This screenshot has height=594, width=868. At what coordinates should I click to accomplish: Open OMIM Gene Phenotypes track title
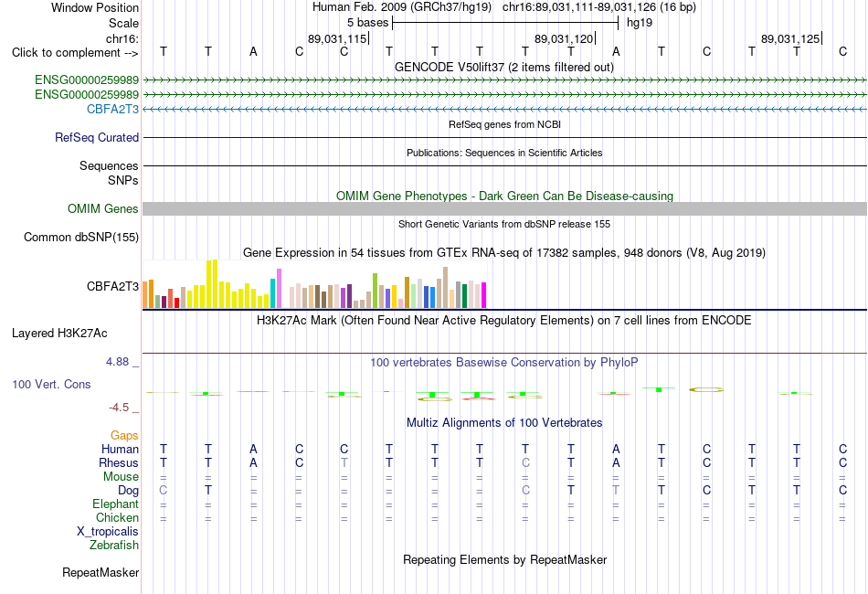(504, 196)
